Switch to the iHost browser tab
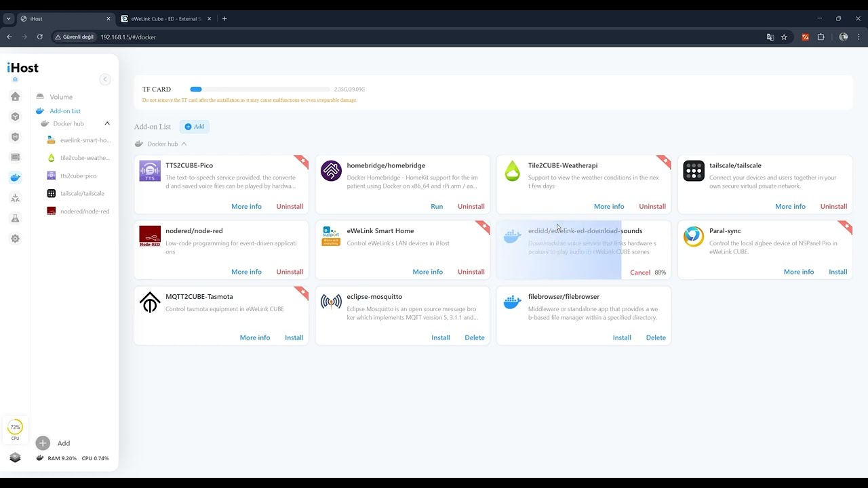The width and height of the screenshot is (868, 488). click(x=65, y=19)
